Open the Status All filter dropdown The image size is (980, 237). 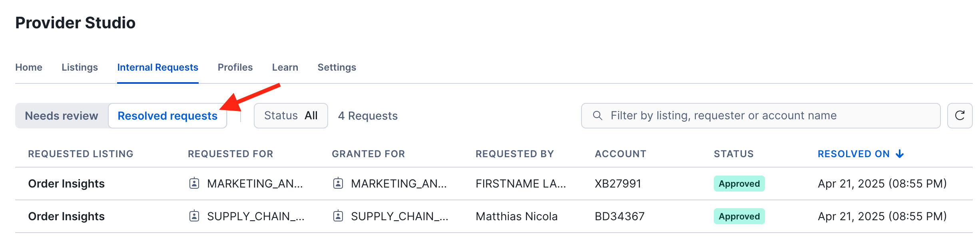point(291,116)
